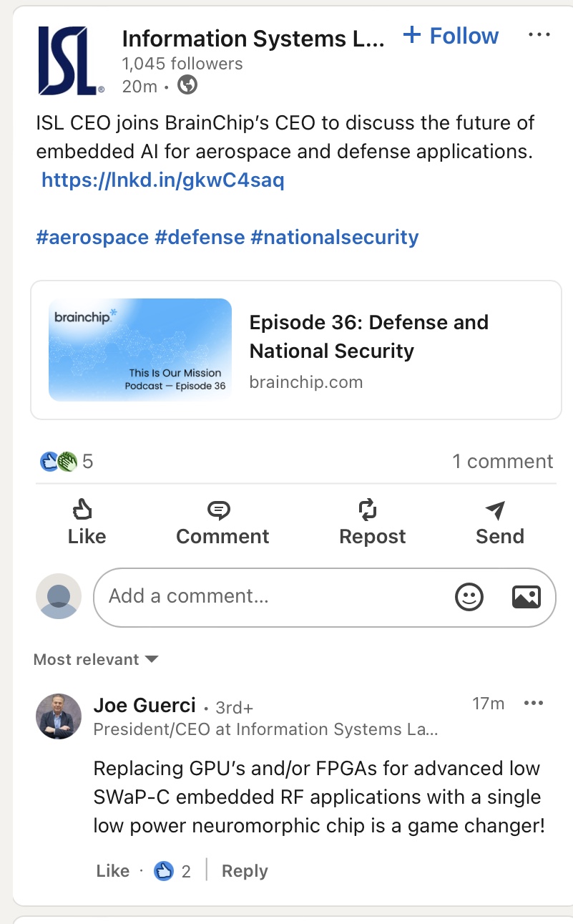Open Joe Guerci's profile photo
573x924 pixels.
(x=59, y=716)
